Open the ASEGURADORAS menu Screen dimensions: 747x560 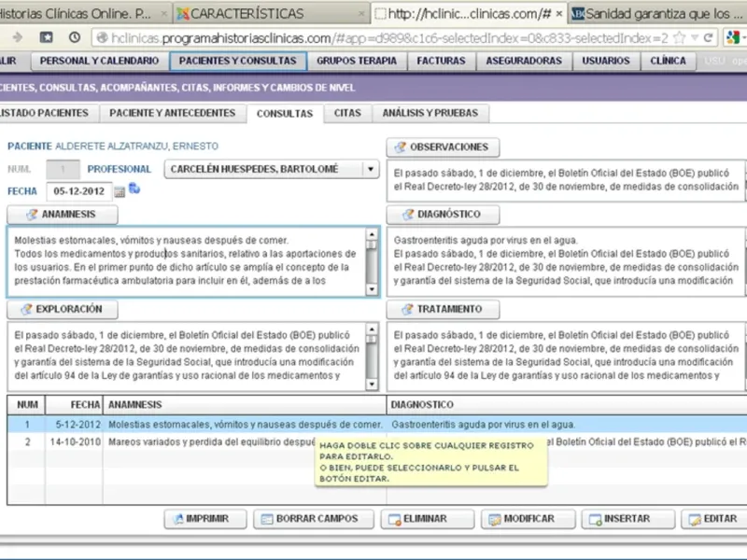[x=524, y=61]
